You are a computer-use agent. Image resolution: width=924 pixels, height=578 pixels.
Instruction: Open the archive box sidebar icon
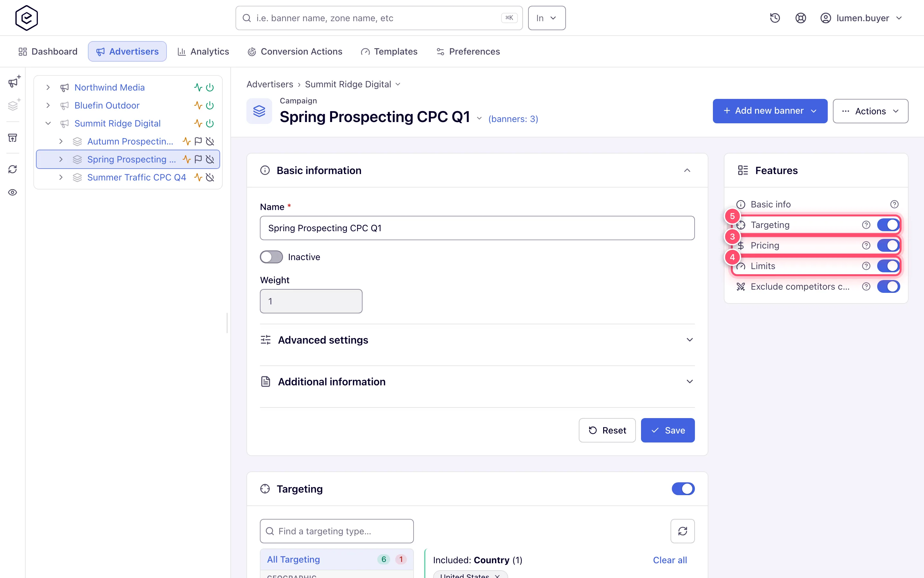pos(13,138)
